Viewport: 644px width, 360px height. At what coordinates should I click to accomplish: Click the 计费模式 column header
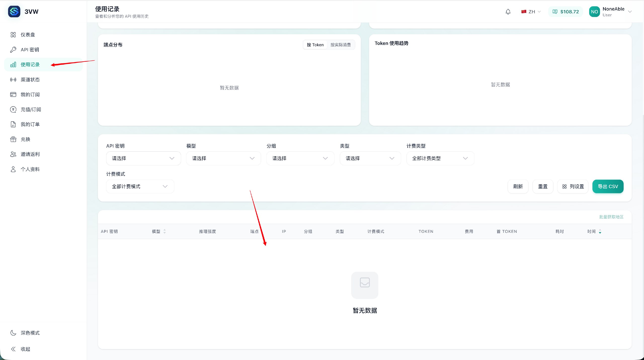[x=376, y=231]
